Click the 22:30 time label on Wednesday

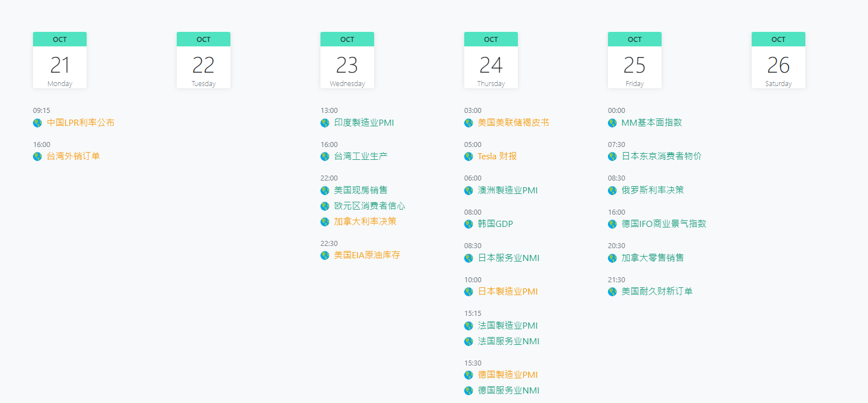[329, 243]
